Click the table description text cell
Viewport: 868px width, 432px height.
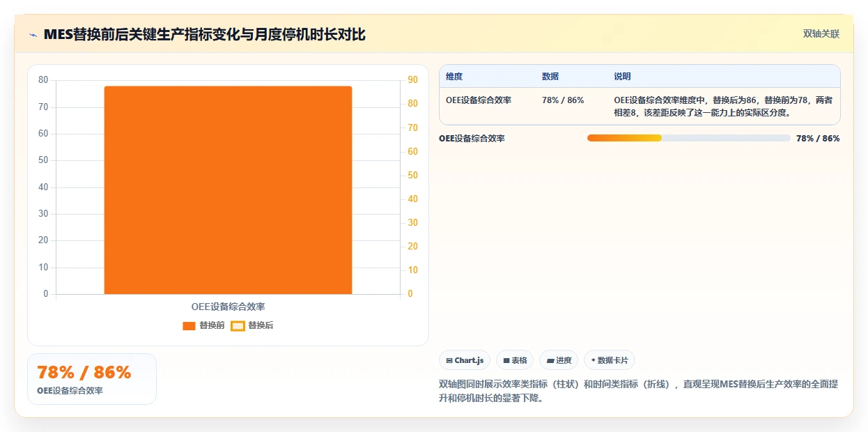point(722,107)
